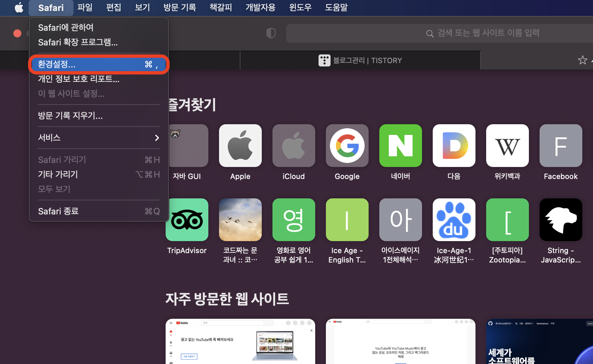Viewport: 593px width, 364px height.
Task: Choose 환경설정... from the Safari menu
Action: coord(99,64)
